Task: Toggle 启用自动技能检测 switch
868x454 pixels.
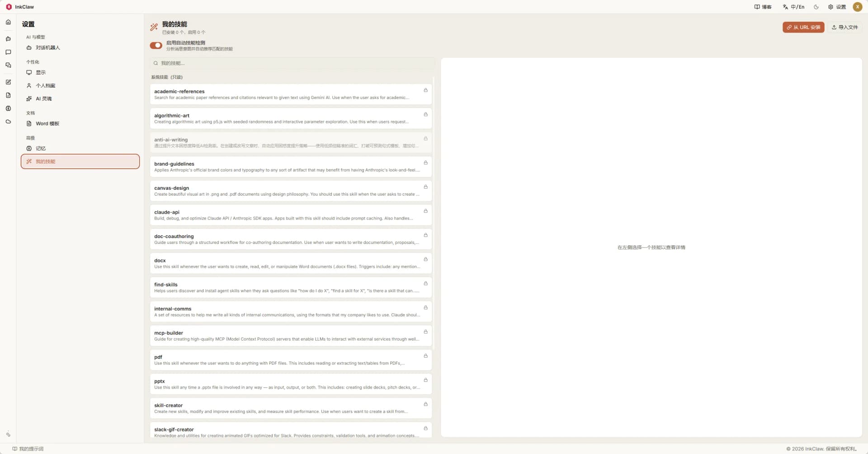Action: coord(156,45)
